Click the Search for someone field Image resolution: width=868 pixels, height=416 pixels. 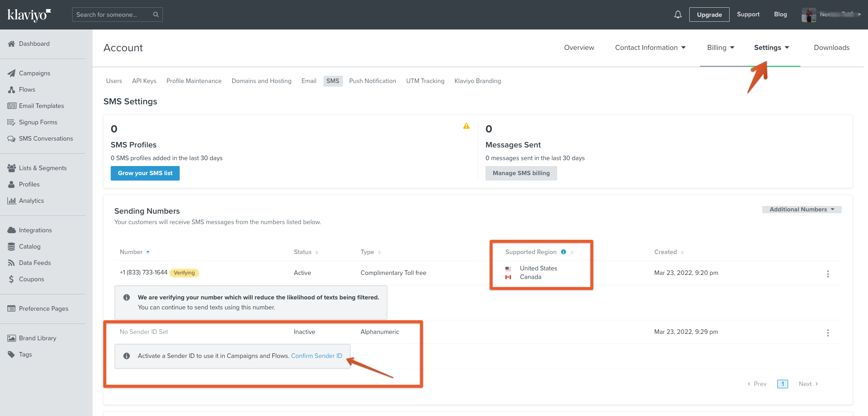pyautogui.click(x=117, y=15)
